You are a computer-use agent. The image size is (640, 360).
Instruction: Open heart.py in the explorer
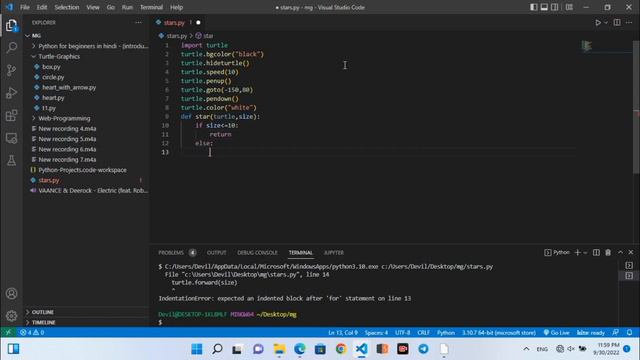53,98
